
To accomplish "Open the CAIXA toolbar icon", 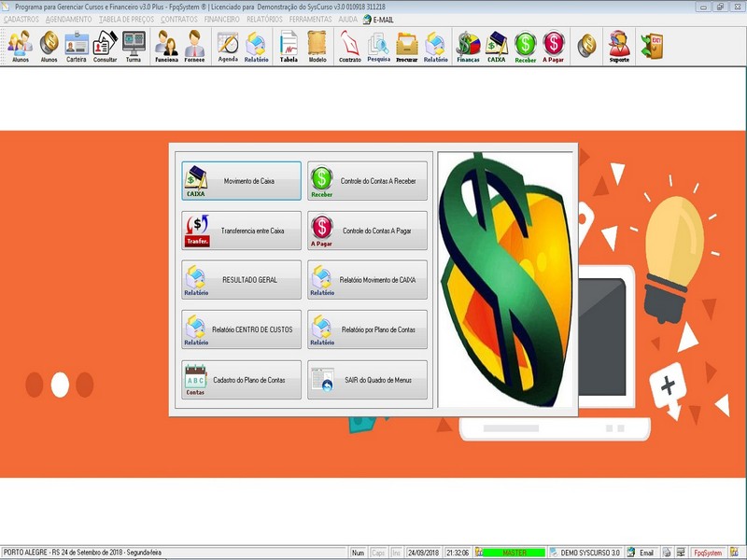I will pyautogui.click(x=497, y=46).
